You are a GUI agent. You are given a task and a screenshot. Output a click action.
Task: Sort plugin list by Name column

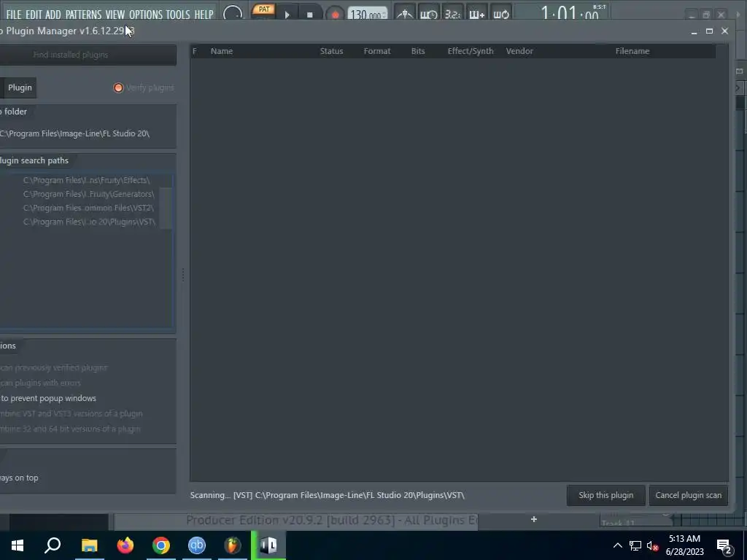(222, 51)
